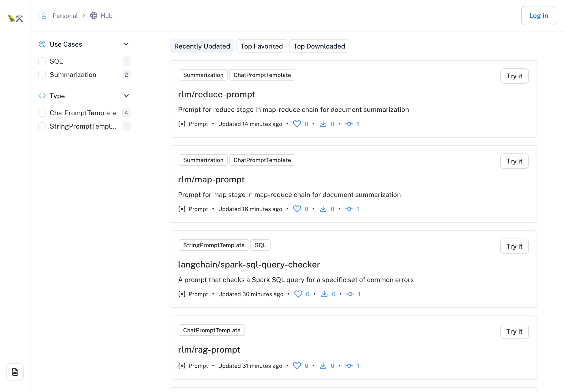Image resolution: width=564 pixels, height=392 pixels.
Task: Click the Summarization count badge 2
Action: tap(126, 75)
